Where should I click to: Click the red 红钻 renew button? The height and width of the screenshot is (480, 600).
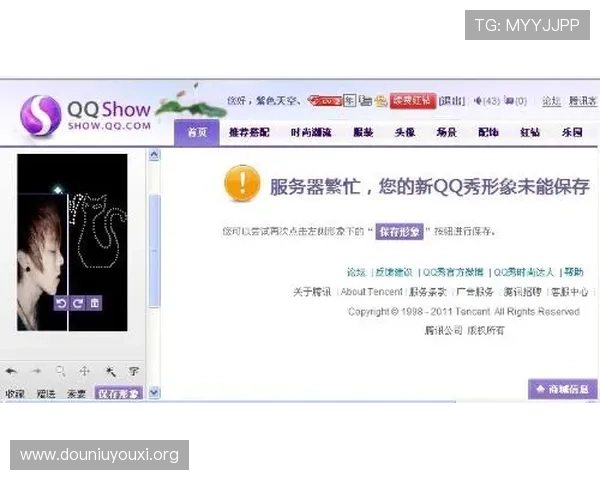[413, 101]
